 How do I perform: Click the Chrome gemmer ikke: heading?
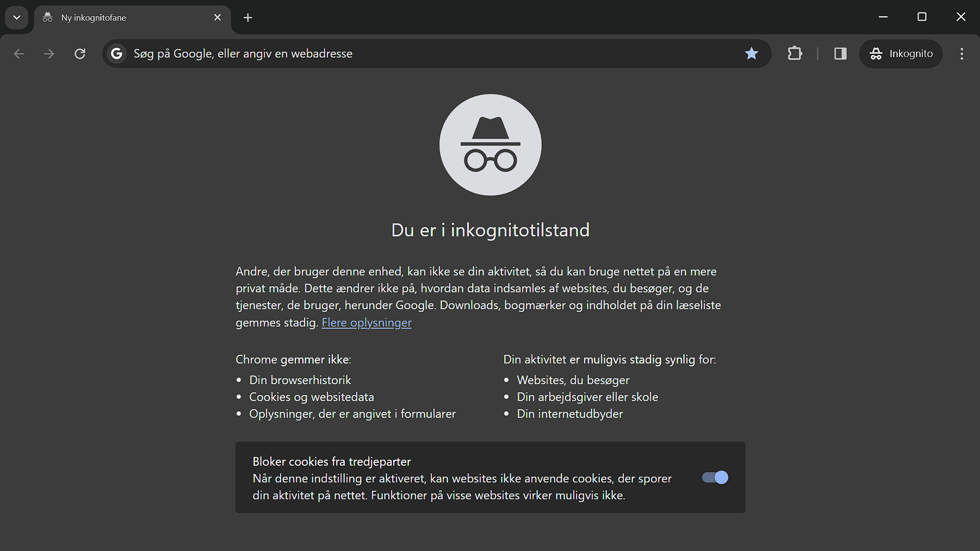294,359
